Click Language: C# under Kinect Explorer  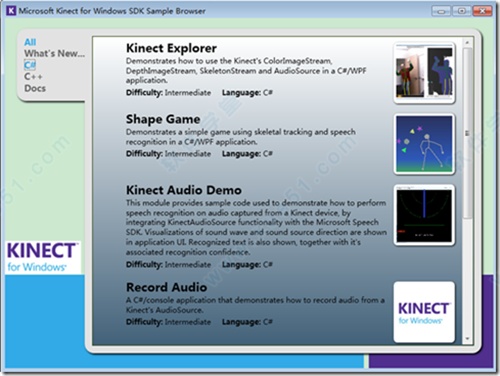click(247, 93)
